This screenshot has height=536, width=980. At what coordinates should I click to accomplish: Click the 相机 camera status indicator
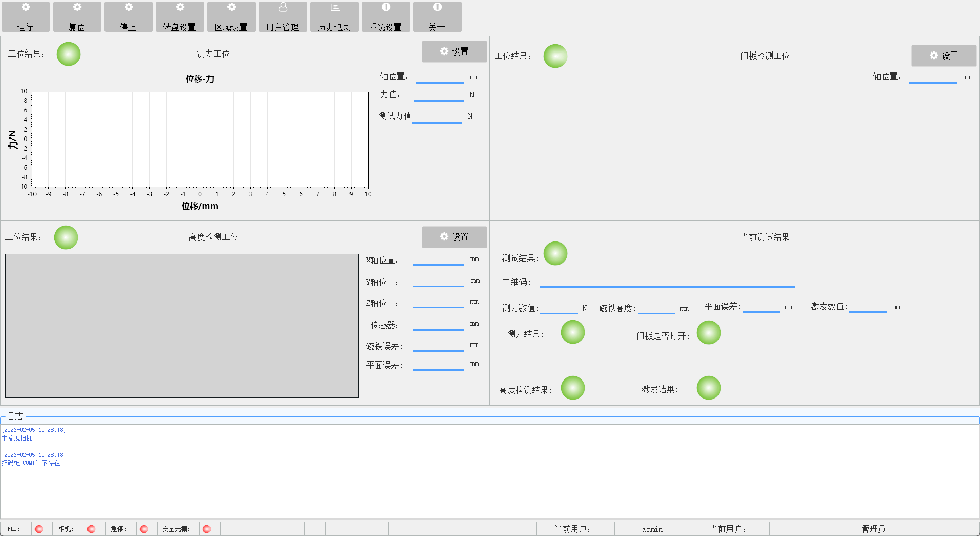point(92,529)
